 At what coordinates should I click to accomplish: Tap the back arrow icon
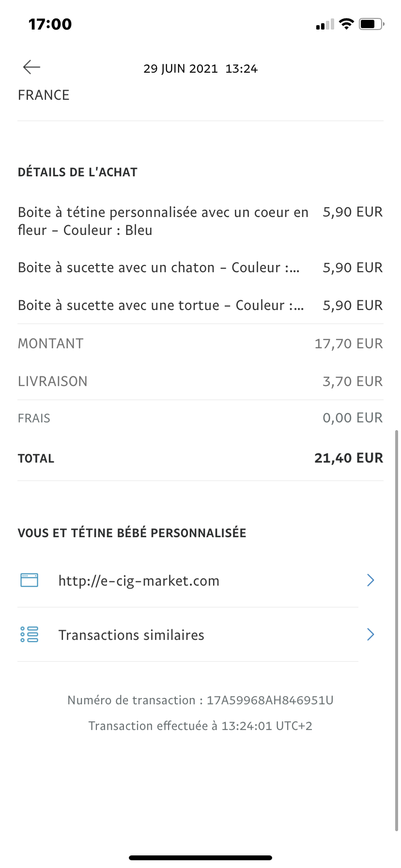(31, 67)
